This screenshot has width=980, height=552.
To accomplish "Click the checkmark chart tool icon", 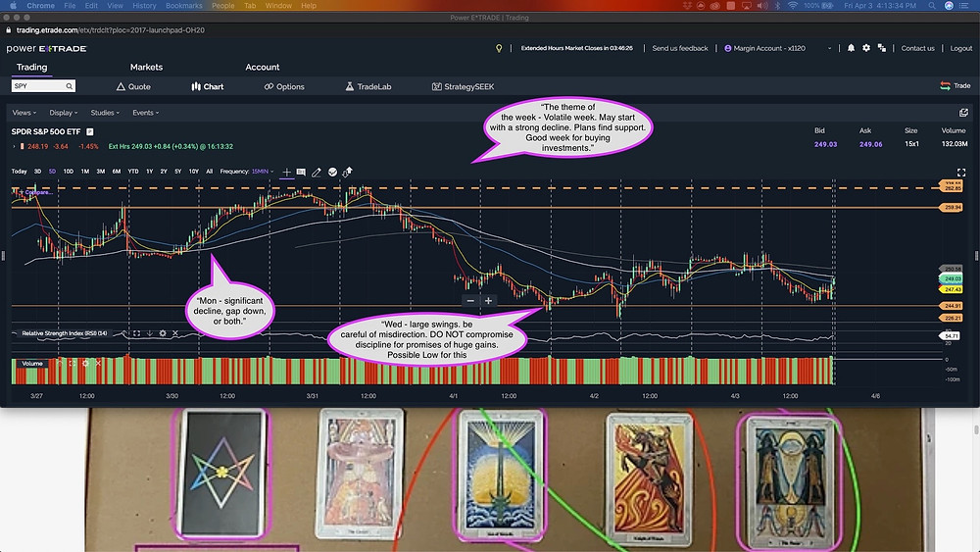I will pyautogui.click(x=332, y=172).
